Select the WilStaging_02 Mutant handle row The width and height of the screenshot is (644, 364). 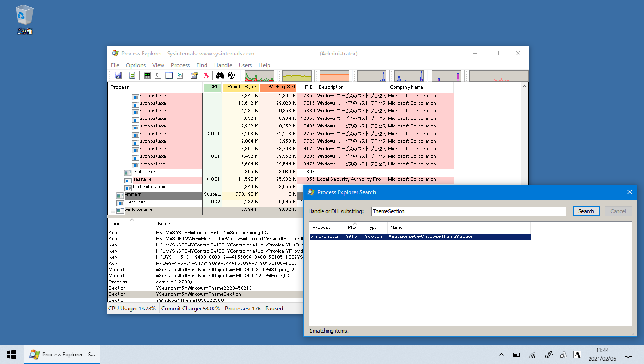tap(206, 270)
